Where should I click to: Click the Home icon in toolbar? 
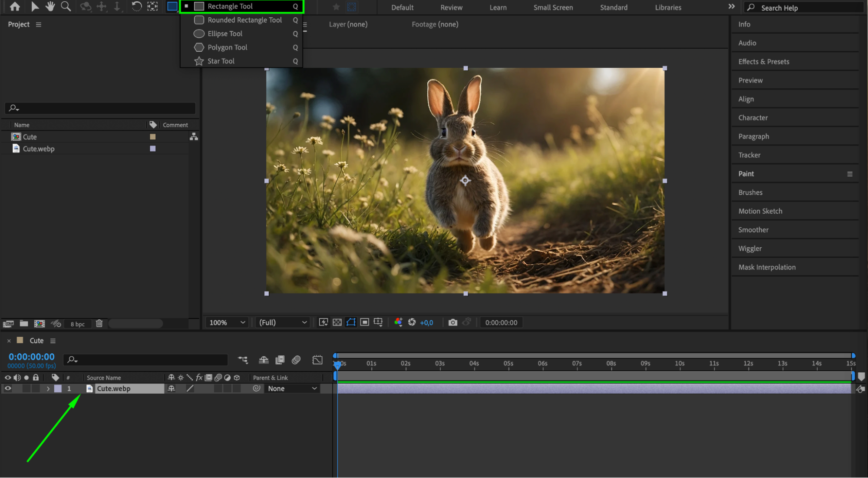pyautogui.click(x=15, y=7)
